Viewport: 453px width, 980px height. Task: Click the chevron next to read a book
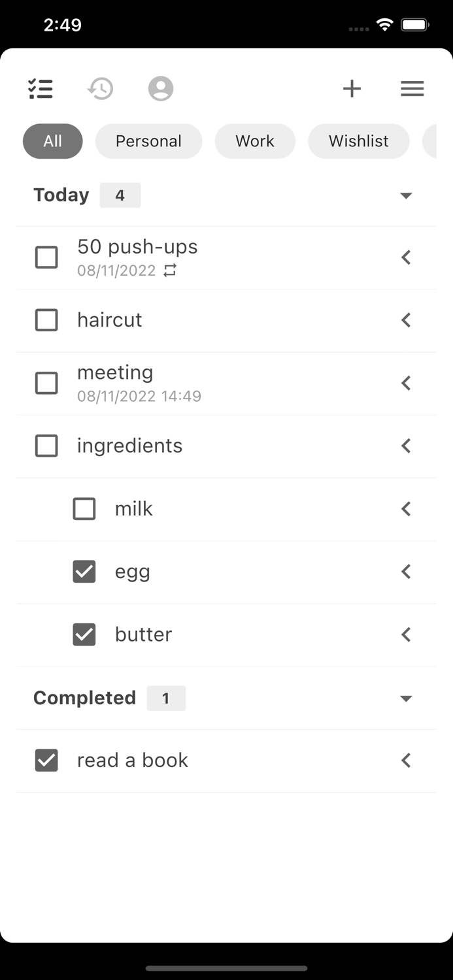pos(405,760)
